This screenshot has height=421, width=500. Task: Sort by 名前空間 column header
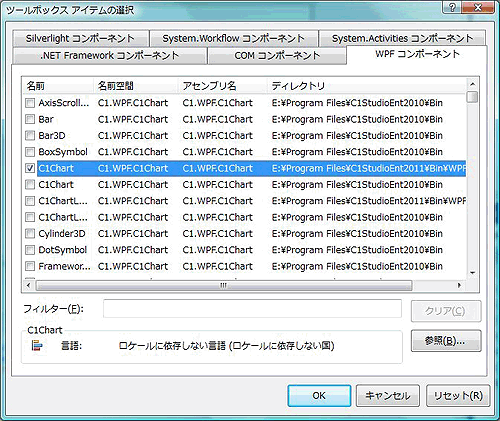coord(136,86)
